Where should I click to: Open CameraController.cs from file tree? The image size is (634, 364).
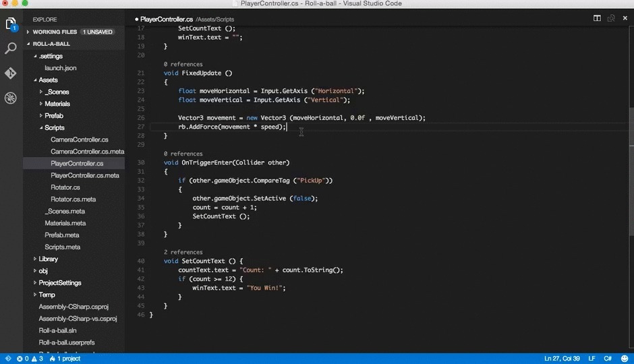point(79,140)
